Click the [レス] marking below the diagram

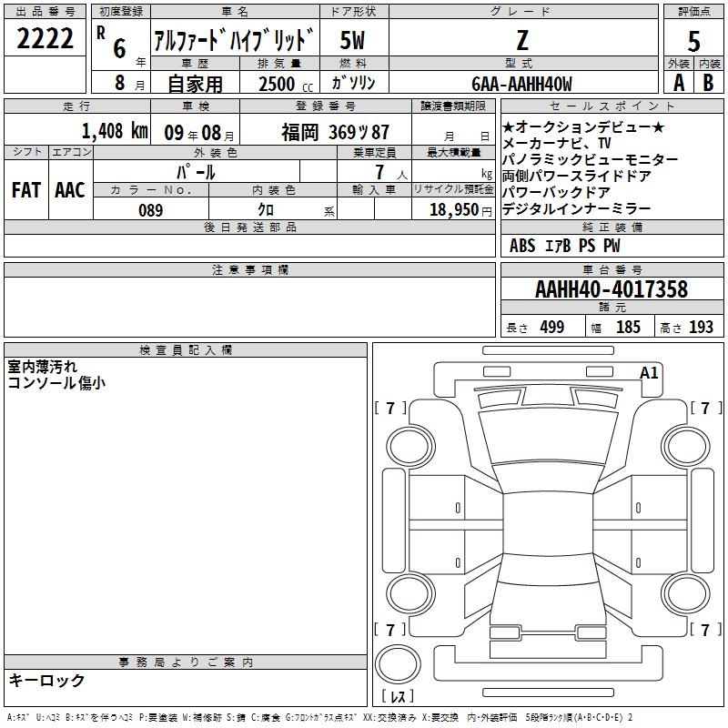(x=399, y=697)
